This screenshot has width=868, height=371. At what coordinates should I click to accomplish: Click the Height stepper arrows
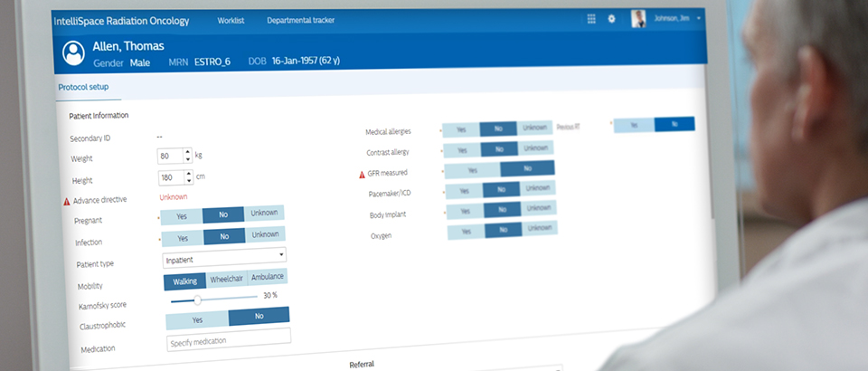188,177
